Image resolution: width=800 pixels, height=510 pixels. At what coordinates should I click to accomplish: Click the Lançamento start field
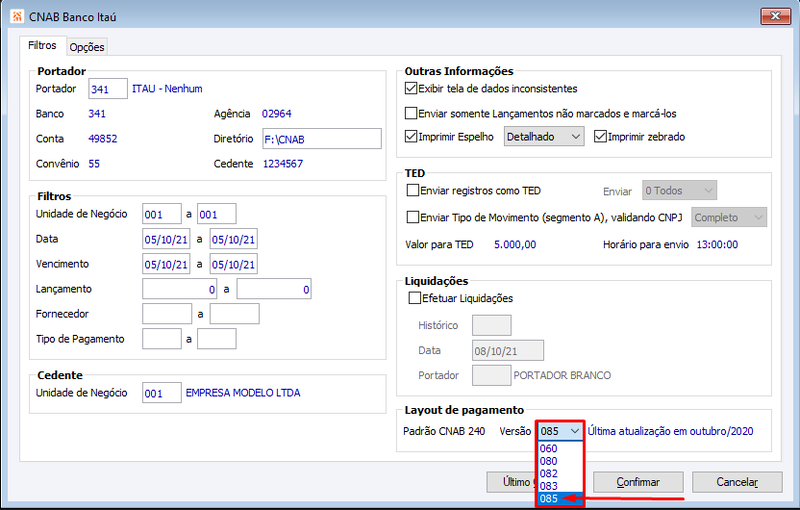180,289
